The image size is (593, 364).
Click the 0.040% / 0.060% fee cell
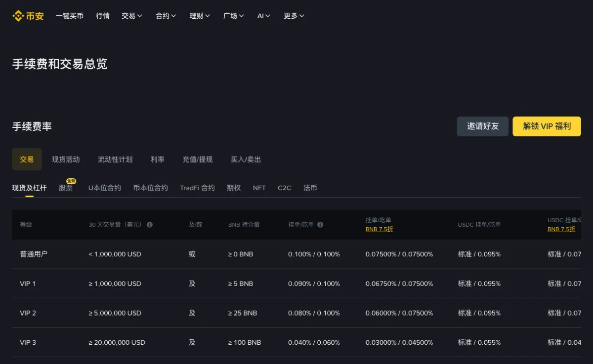click(x=314, y=342)
